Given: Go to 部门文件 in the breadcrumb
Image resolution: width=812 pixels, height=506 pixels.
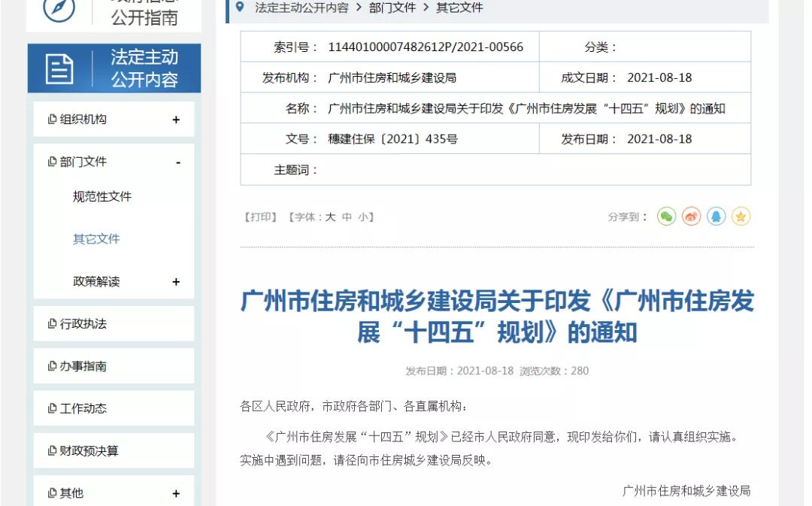Looking at the screenshot, I should [392, 8].
